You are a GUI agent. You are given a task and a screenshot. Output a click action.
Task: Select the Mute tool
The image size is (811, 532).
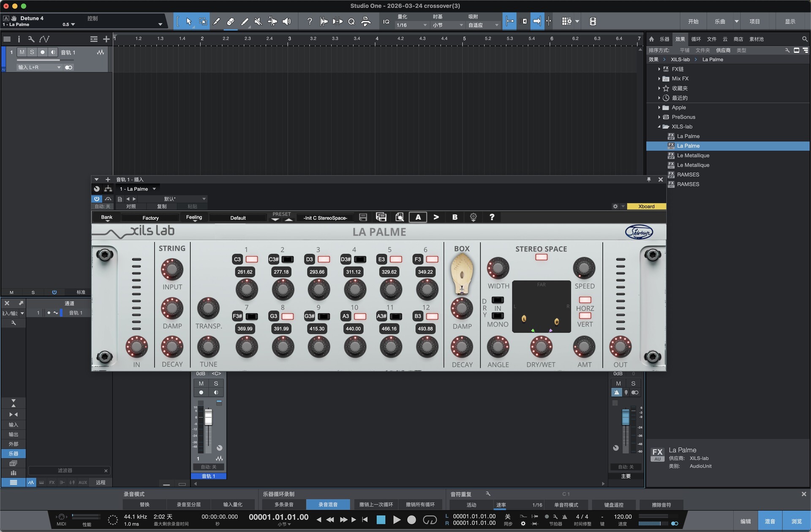coord(258,22)
